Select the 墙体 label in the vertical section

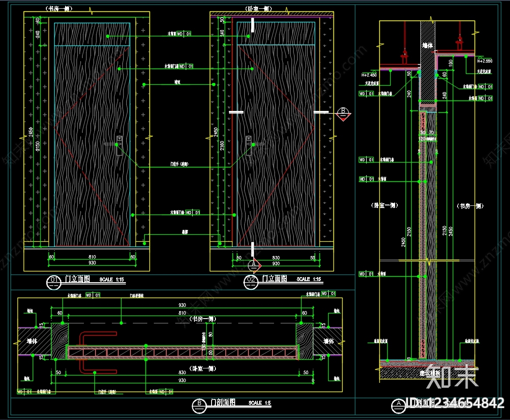427,45
